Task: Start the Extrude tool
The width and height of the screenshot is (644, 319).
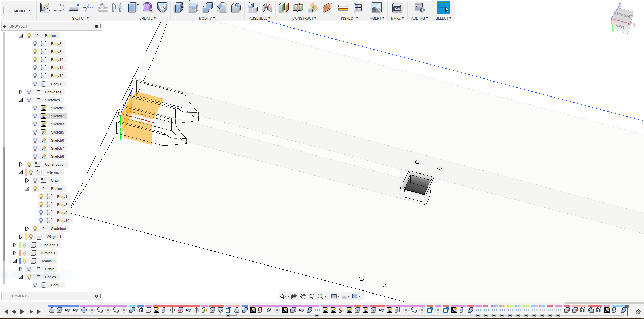Action: (133, 8)
